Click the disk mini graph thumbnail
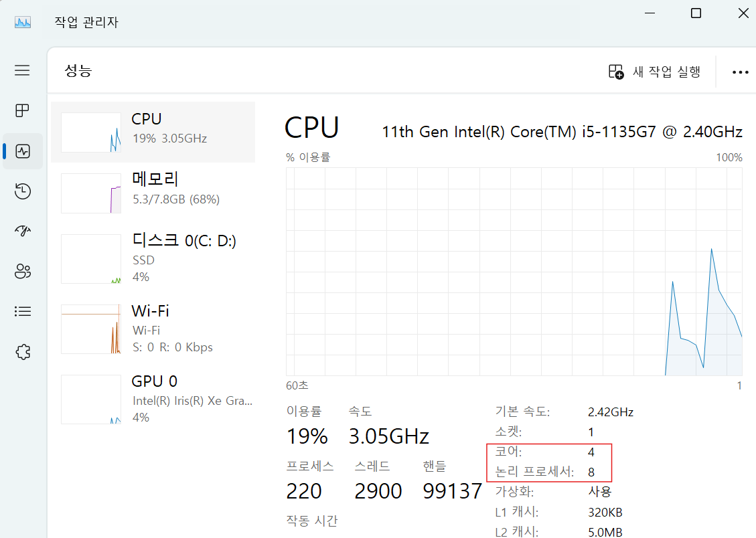The image size is (756, 538). pyautogui.click(x=90, y=259)
